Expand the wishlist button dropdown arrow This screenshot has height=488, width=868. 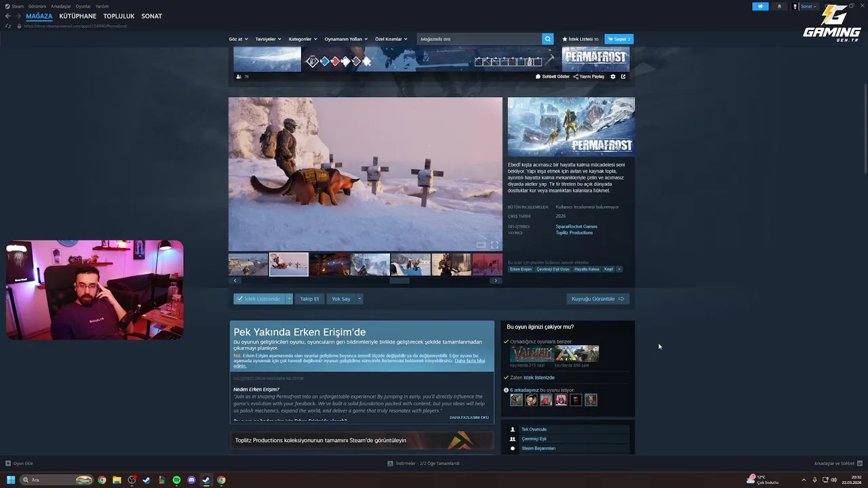pos(289,299)
